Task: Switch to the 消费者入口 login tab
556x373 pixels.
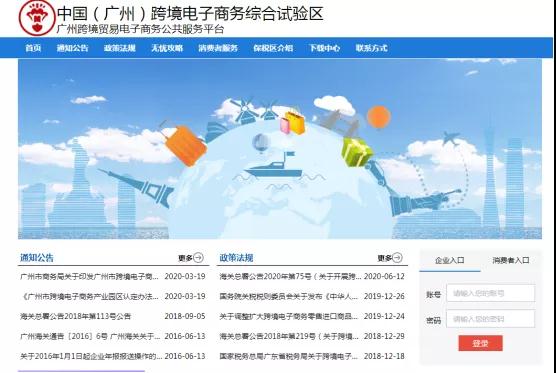Action: [511, 261]
